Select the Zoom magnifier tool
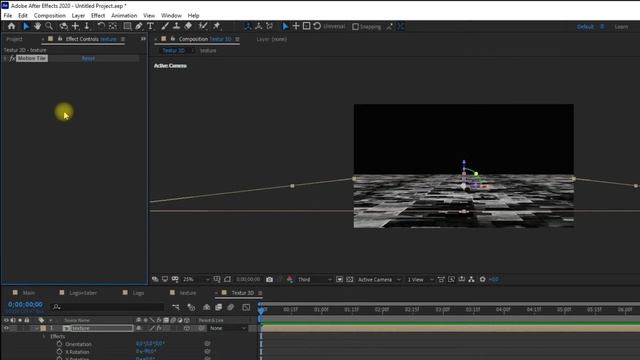640x360 pixels. click(49, 26)
